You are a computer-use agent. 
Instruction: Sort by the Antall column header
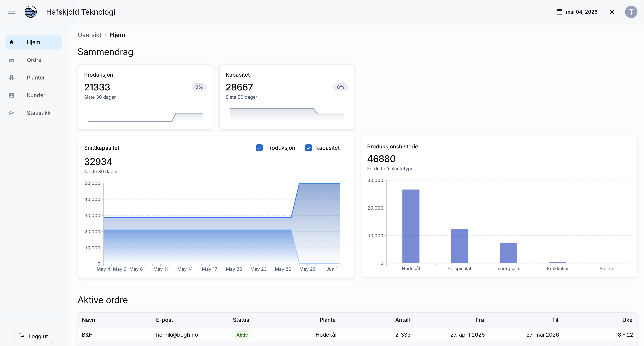pos(402,320)
